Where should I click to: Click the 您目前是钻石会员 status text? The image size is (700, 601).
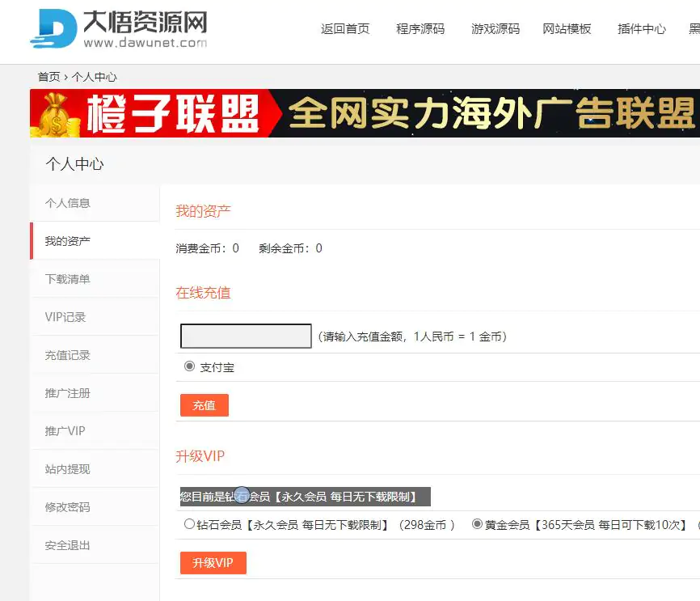[x=306, y=497]
